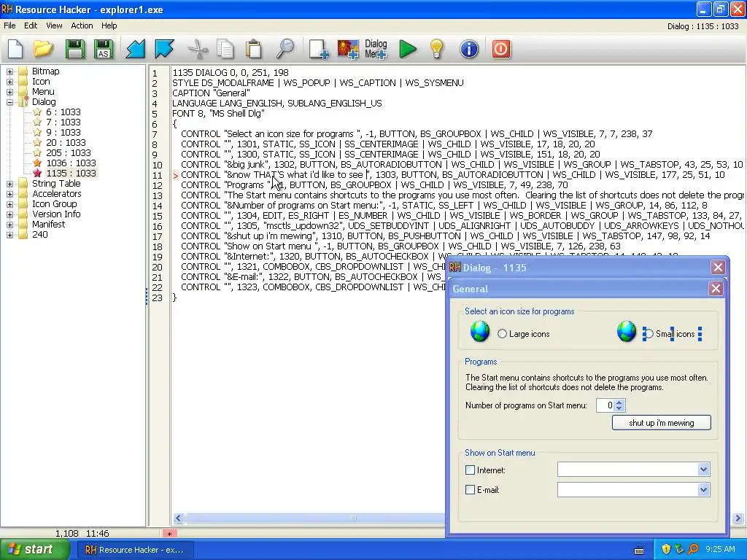Click the 9:25 AM taskbar clock
This screenshot has height=560, width=747.
click(x=720, y=549)
